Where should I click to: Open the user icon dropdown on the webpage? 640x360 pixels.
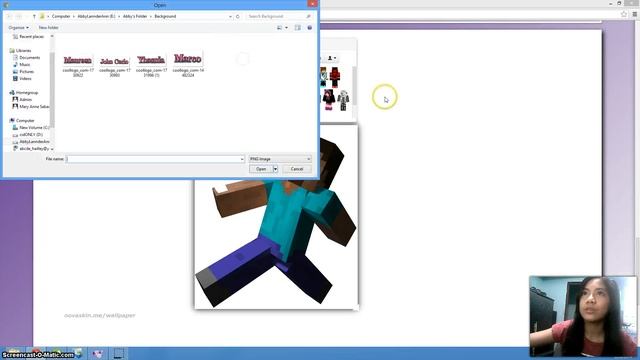[x=332, y=58]
